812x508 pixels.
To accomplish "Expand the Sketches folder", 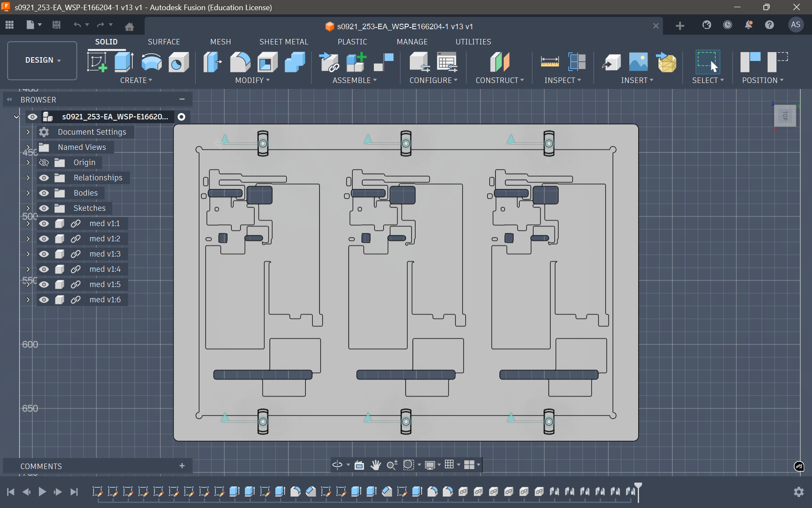I will [x=28, y=208].
